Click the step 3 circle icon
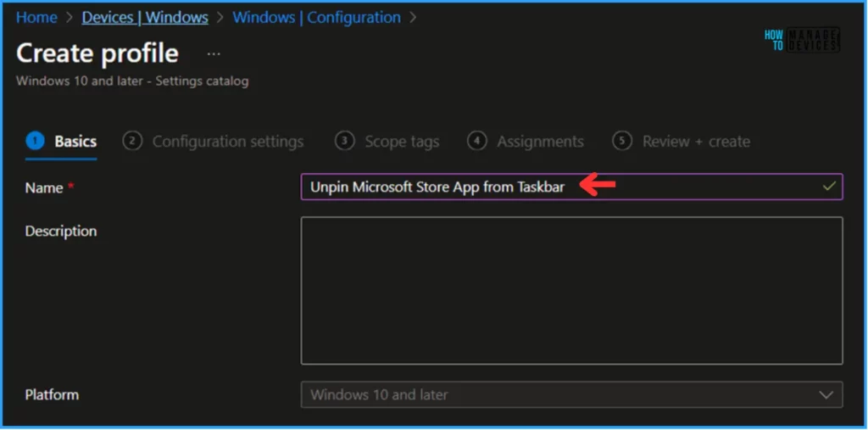The height and width of the screenshot is (430, 868). [x=344, y=141]
